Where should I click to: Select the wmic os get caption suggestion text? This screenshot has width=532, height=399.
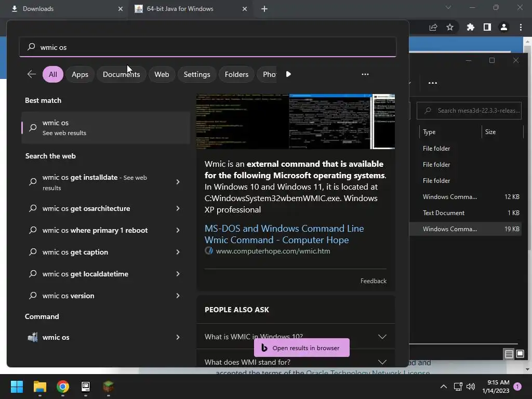pos(75,252)
